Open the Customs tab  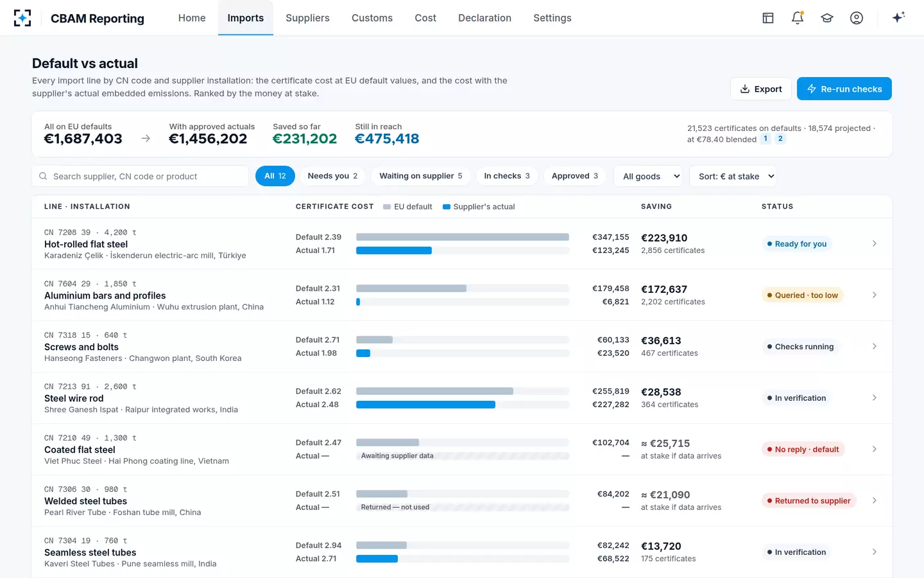point(372,18)
